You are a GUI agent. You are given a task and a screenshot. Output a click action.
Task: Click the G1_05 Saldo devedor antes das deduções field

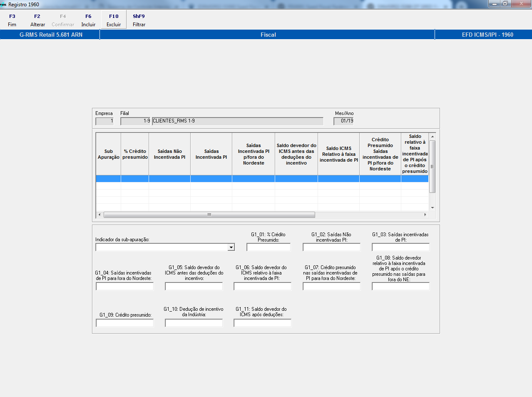click(x=194, y=286)
